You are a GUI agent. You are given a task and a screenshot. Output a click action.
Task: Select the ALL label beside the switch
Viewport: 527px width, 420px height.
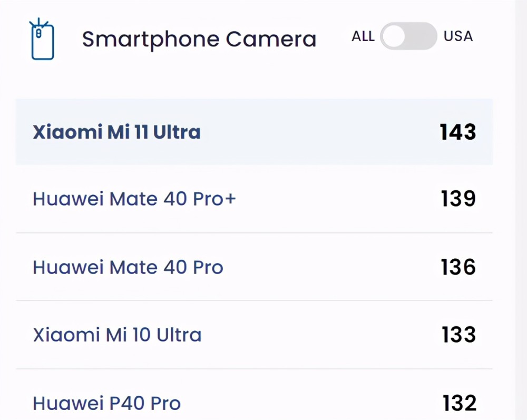[363, 36]
